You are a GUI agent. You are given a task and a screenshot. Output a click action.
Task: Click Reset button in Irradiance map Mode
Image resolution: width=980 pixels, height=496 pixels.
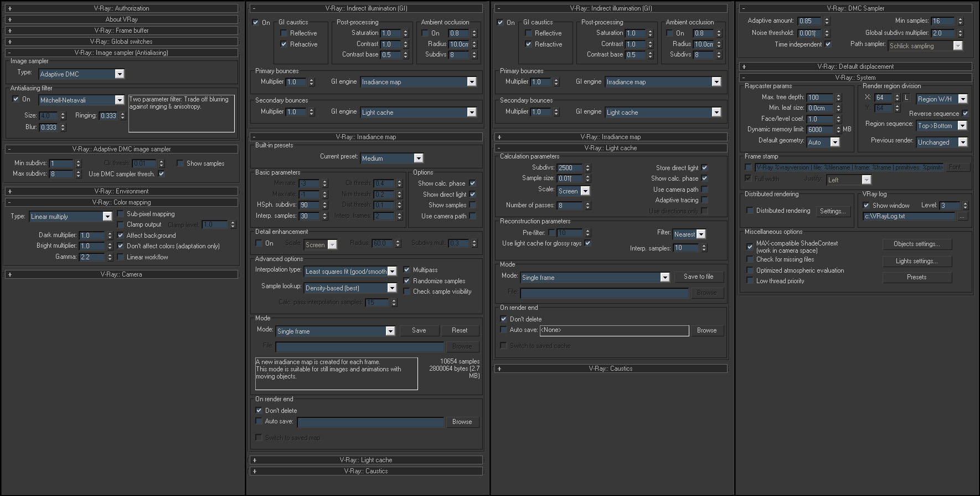click(460, 330)
